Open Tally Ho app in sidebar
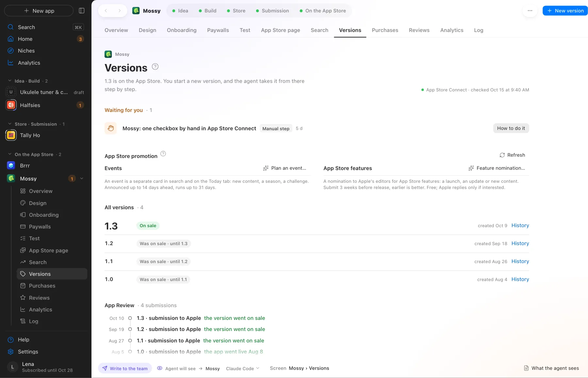This screenshot has height=378, width=588. point(45,135)
